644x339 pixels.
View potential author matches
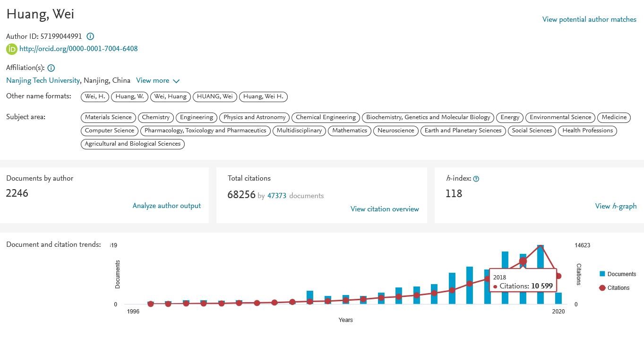coord(589,19)
